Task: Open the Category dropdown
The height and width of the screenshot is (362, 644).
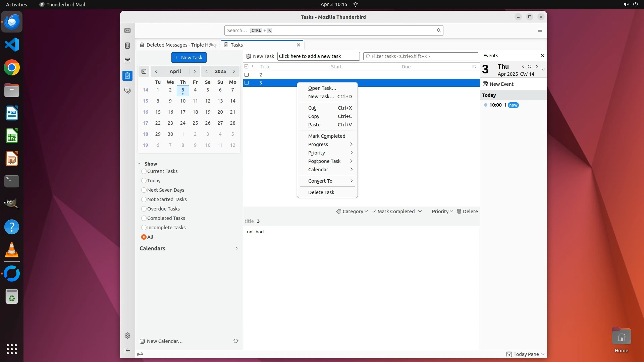Action: click(352, 212)
